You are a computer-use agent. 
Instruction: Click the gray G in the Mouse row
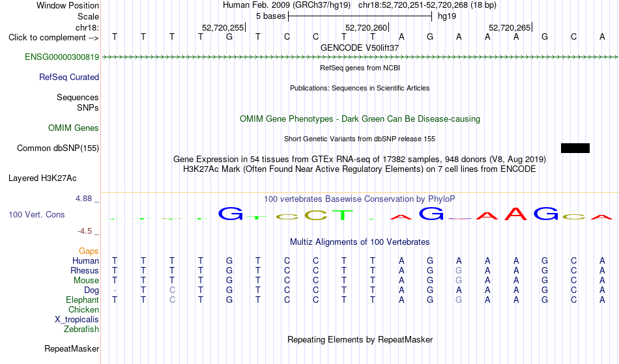pos(459,281)
